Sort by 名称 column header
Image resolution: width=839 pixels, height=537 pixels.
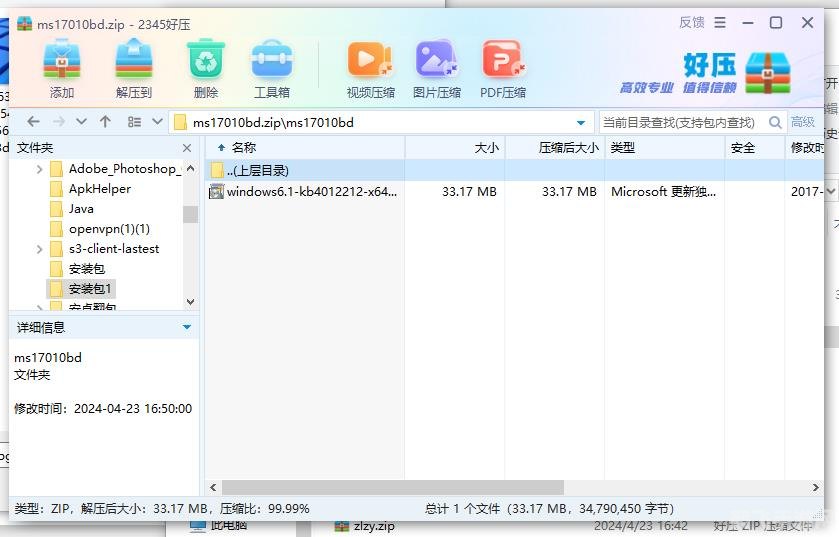click(304, 148)
